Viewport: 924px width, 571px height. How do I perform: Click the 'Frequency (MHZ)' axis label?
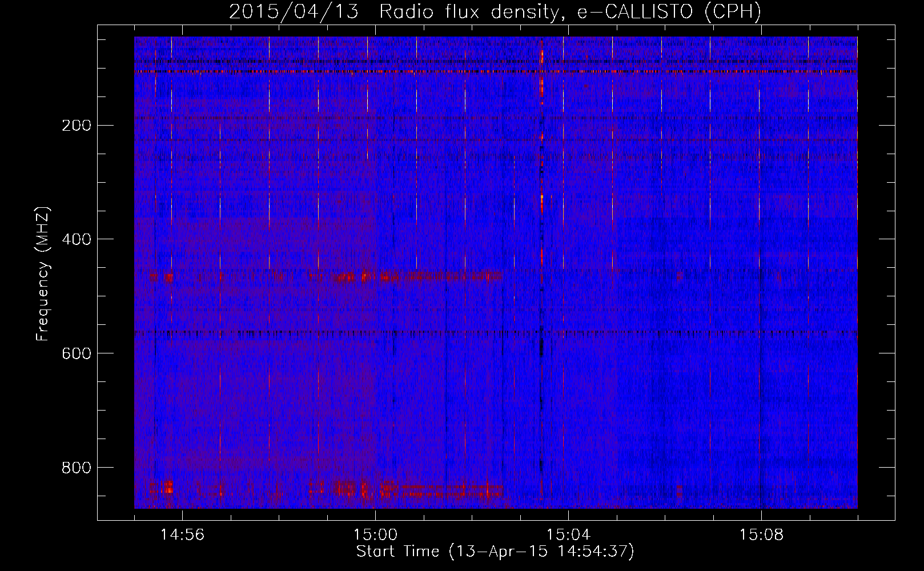click(43, 274)
